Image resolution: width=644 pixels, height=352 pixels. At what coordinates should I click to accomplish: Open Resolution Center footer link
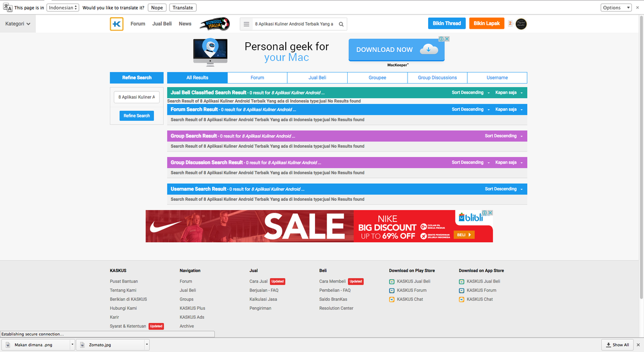pos(337,308)
